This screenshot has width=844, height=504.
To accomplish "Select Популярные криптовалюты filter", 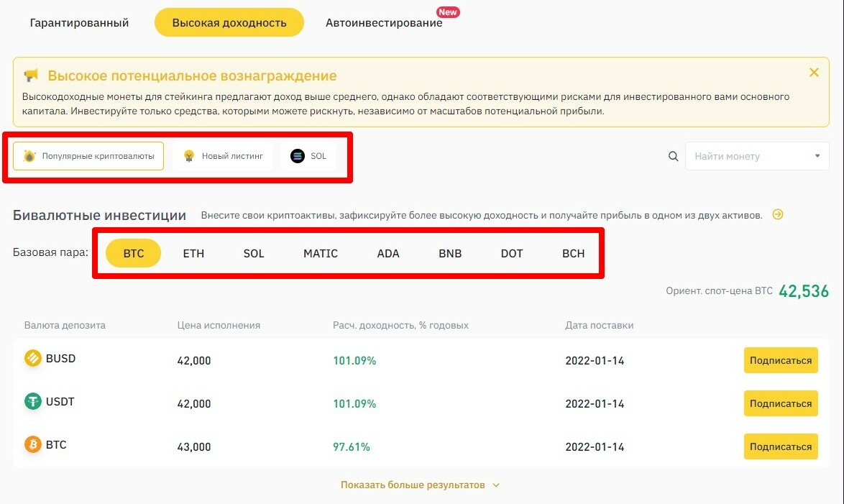I will [x=88, y=156].
